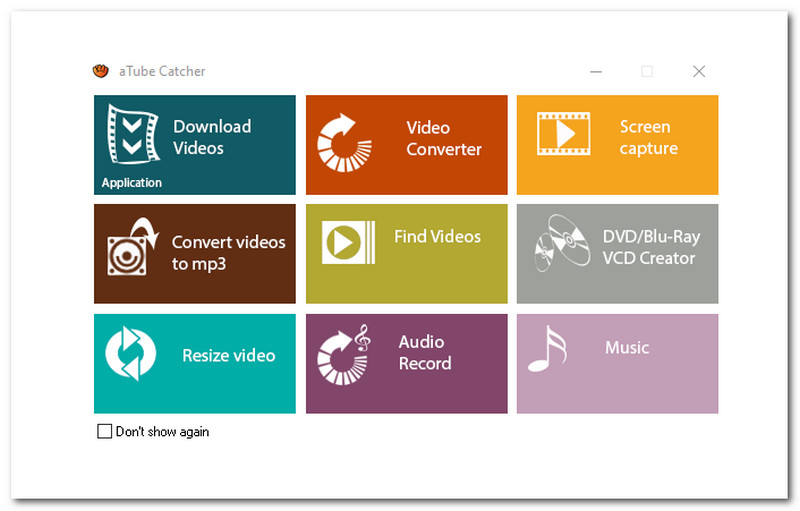The width and height of the screenshot is (800, 511).
Task: Start Audio Record text label
Action: point(424,352)
